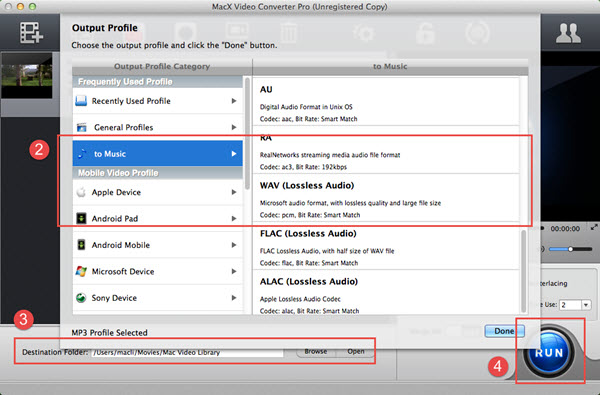This screenshot has width=600, height=395.
Task: Select Apple Device category
Action: [157, 192]
